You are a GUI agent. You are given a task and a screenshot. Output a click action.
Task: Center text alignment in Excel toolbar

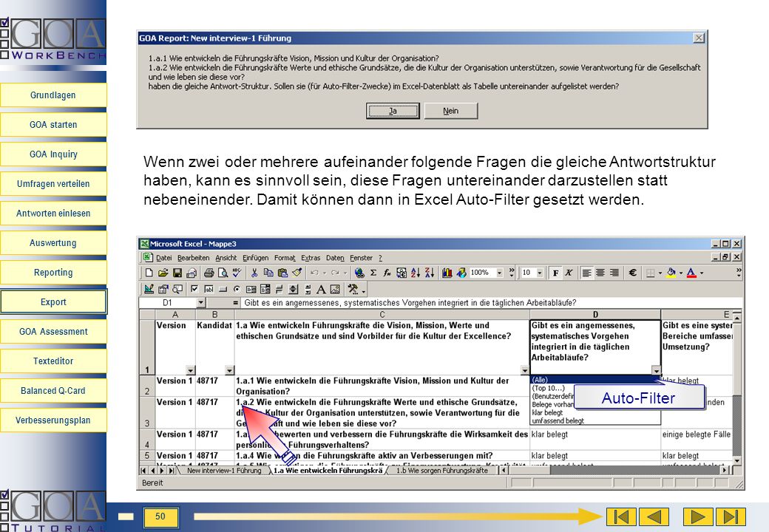click(x=600, y=273)
